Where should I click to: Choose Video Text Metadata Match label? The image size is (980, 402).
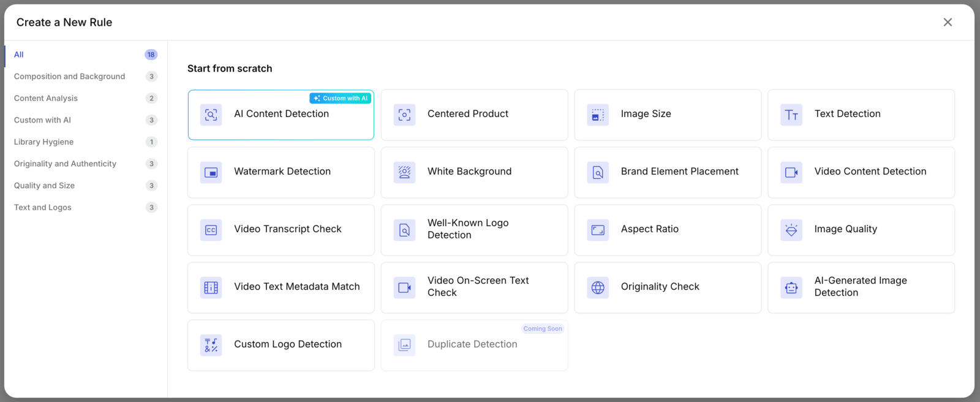click(x=297, y=287)
